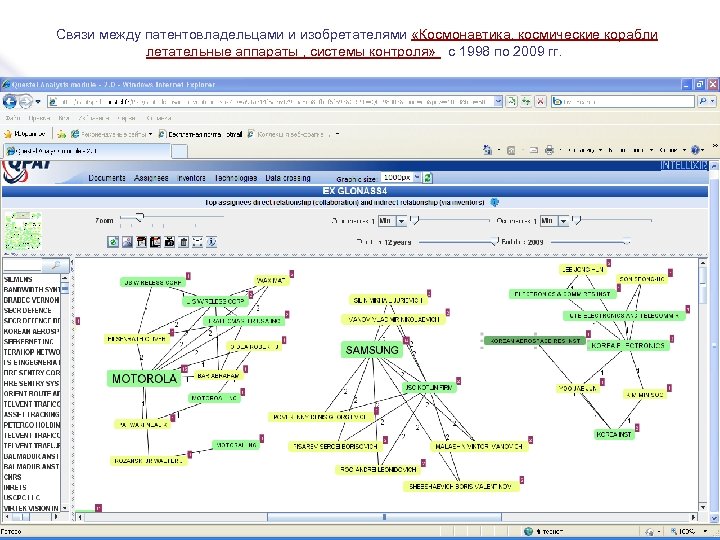Click the MOTOROLA node in the graph
720x540 pixels.
coord(144,379)
